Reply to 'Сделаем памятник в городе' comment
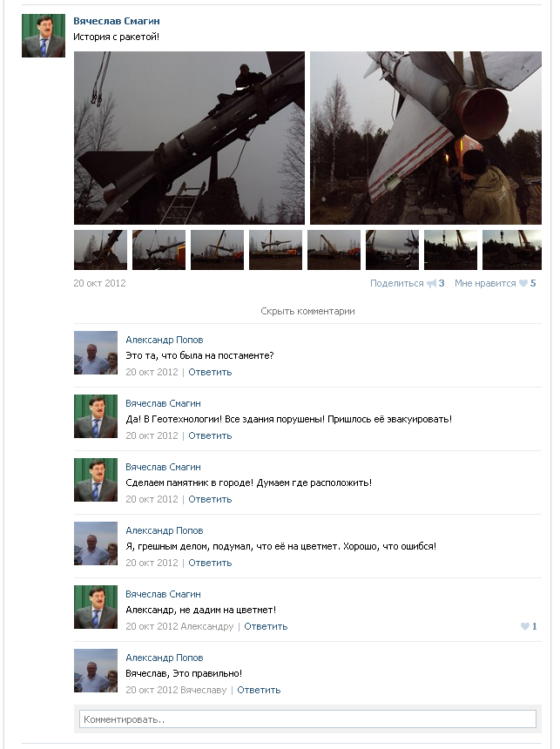This screenshot has width=560, height=749. click(x=210, y=499)
